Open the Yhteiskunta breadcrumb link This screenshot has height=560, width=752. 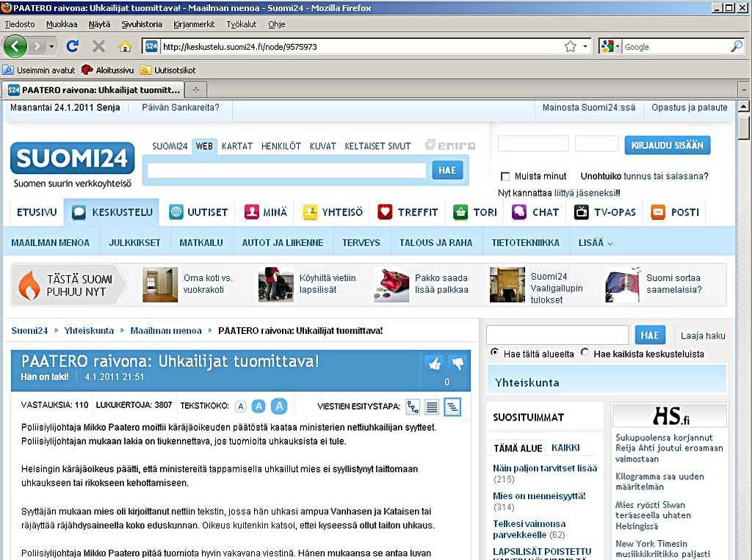pos(89,330)
